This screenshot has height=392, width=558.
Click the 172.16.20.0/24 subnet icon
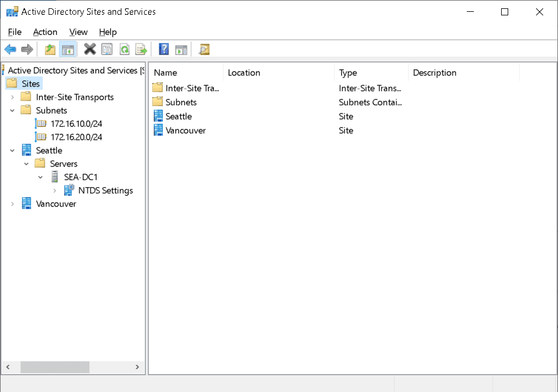pos(40,137)
